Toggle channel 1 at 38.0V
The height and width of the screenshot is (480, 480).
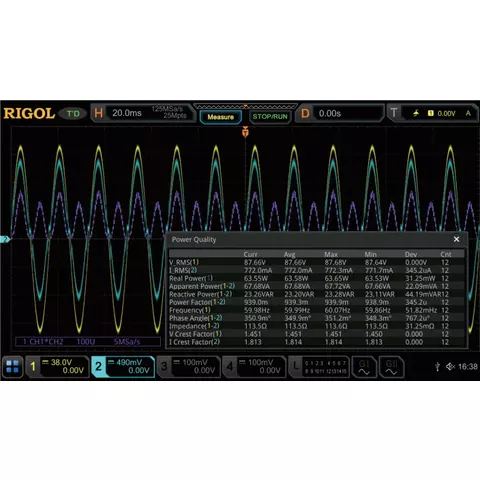pyautogui.click(x=58, y=367)
